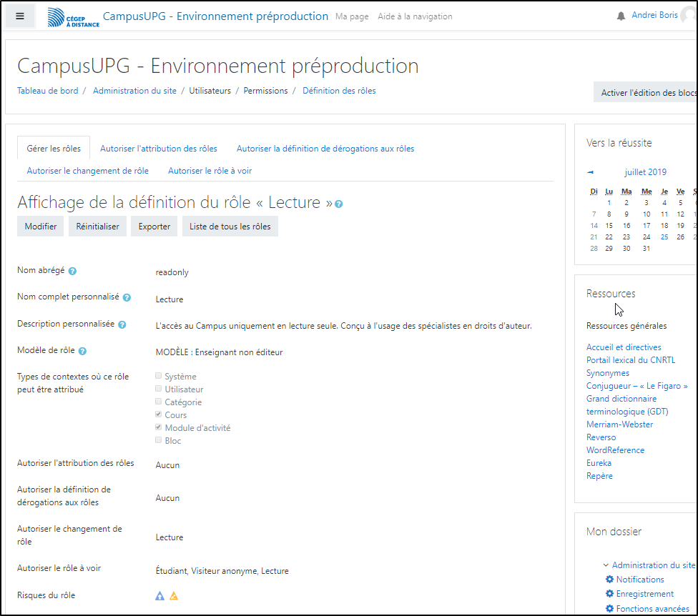Open the Merriam-Webster resource link
Image resolution: width=698 pixels, height=616 pixels.
(619, 424)
